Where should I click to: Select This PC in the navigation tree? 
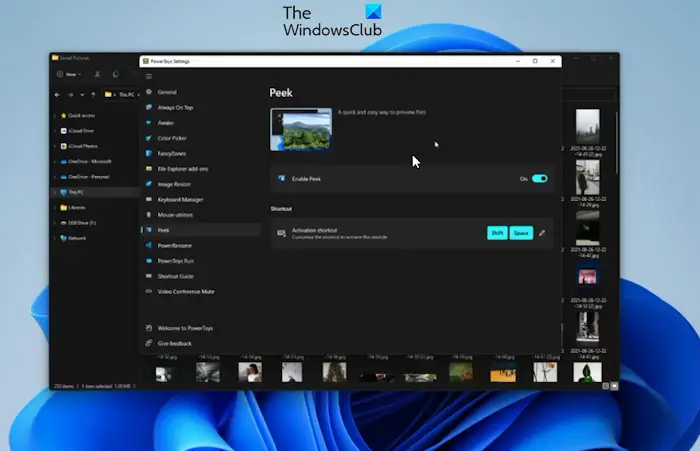pyautogui.click(x=76, y=192)
